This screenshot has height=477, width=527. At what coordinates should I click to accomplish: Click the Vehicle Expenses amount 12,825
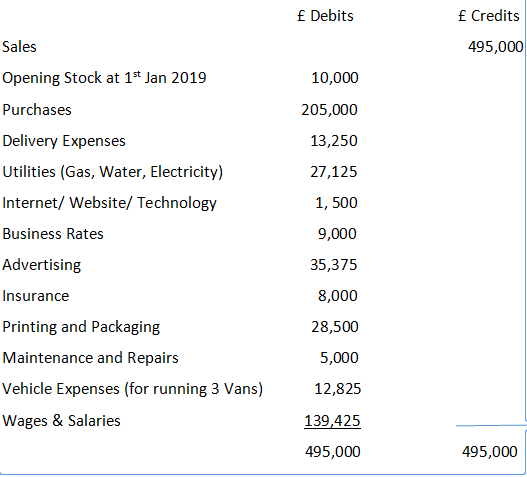pyautogui.click(x=337, y=389)
